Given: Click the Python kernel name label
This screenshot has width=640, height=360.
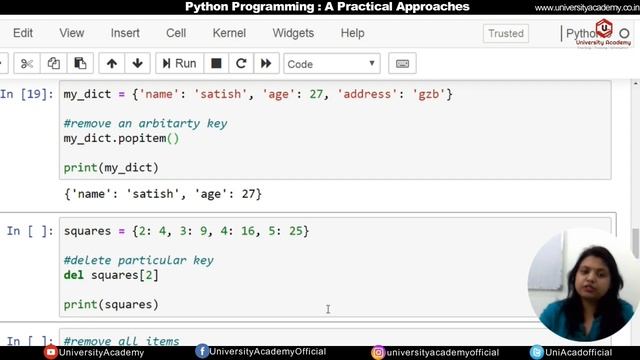Looking at the screenshot, I should 582,33.
